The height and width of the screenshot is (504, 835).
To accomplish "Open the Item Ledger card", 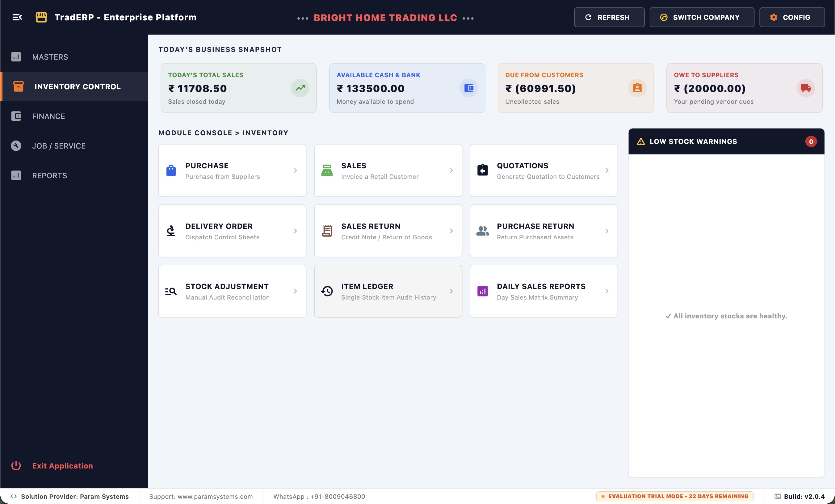I will [388, 291].
